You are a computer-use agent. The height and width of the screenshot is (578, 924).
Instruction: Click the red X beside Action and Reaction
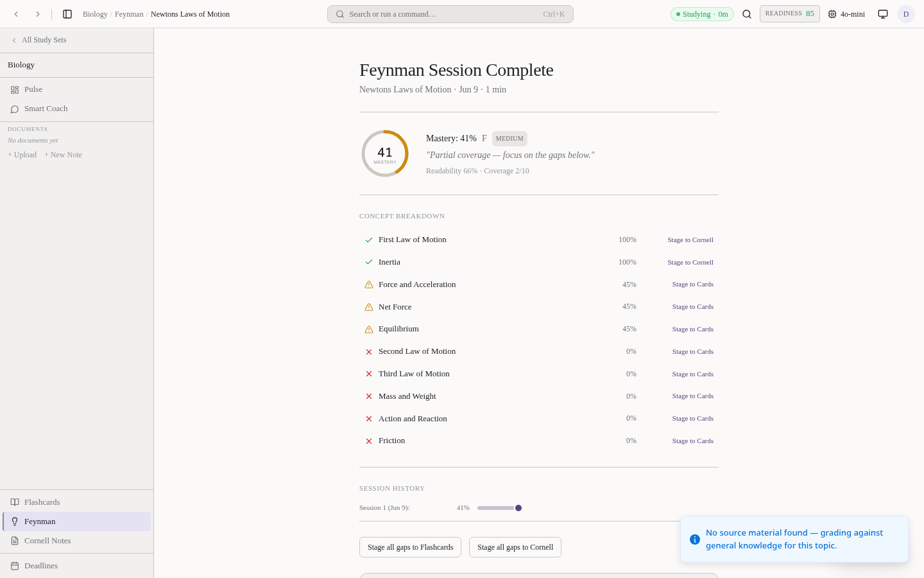tap(369, 419)
